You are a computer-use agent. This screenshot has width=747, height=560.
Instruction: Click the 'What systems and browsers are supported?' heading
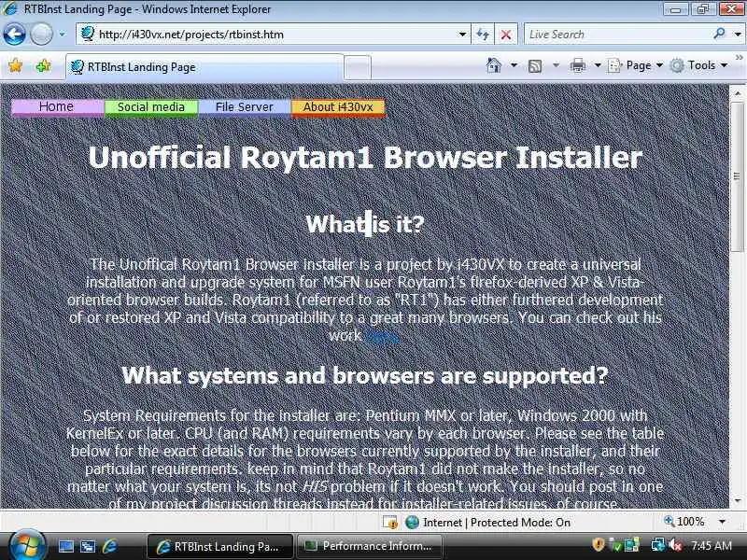365,376
